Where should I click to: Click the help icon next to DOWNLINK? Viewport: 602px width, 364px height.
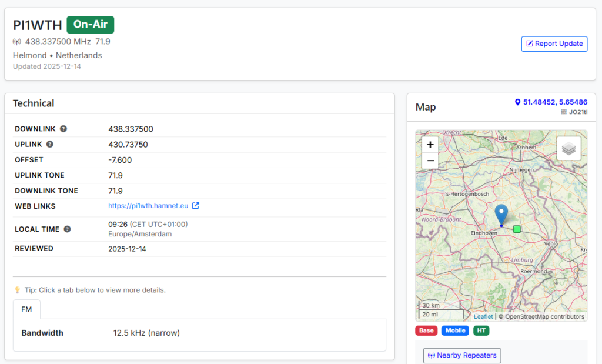point(63,129)
